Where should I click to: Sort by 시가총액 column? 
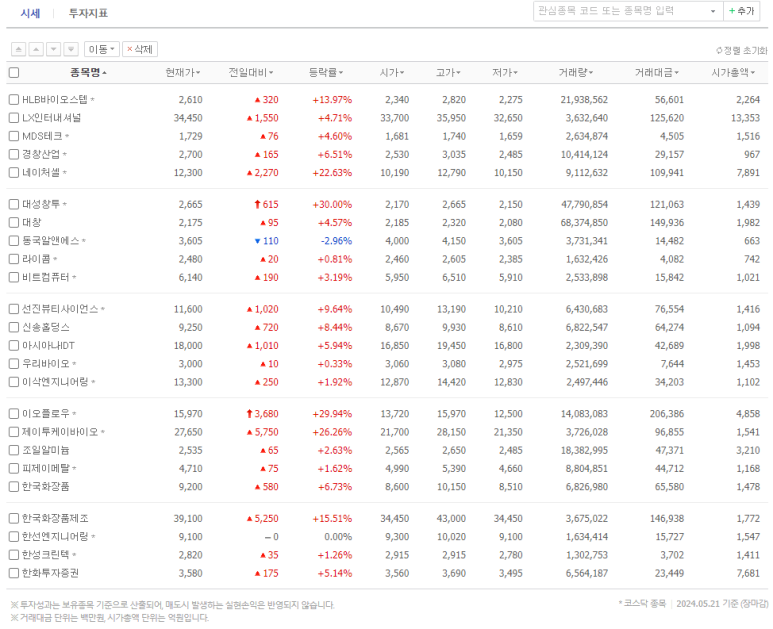pos(733,73)
